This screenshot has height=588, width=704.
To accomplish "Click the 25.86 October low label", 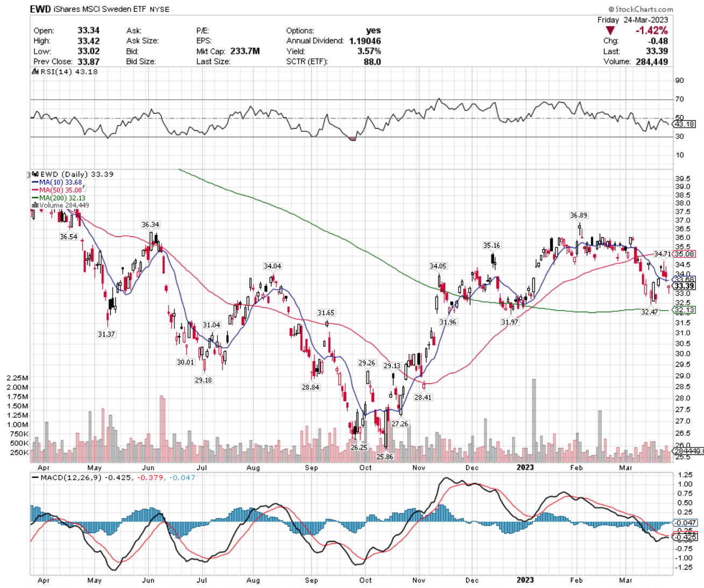I will (x=385, y=457).
